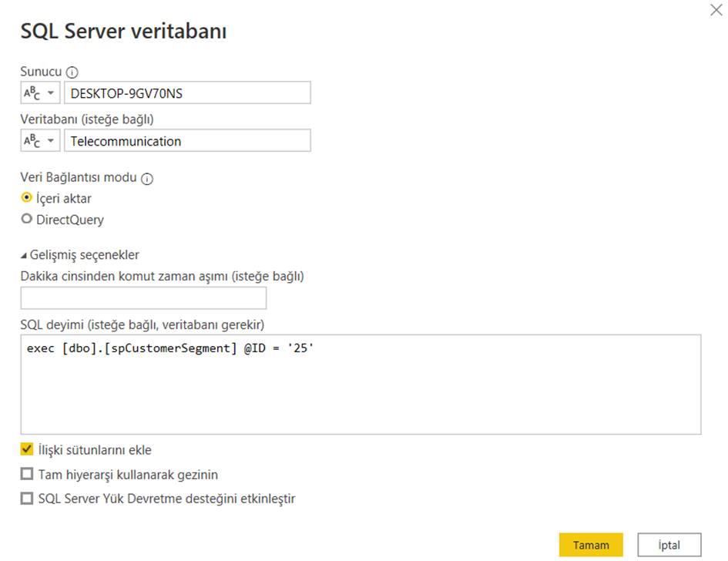Viewport: 728px width, 561px height.
Task: Open the data type dropdown for Veritabanı field
Action: click(x=49, y=140)
